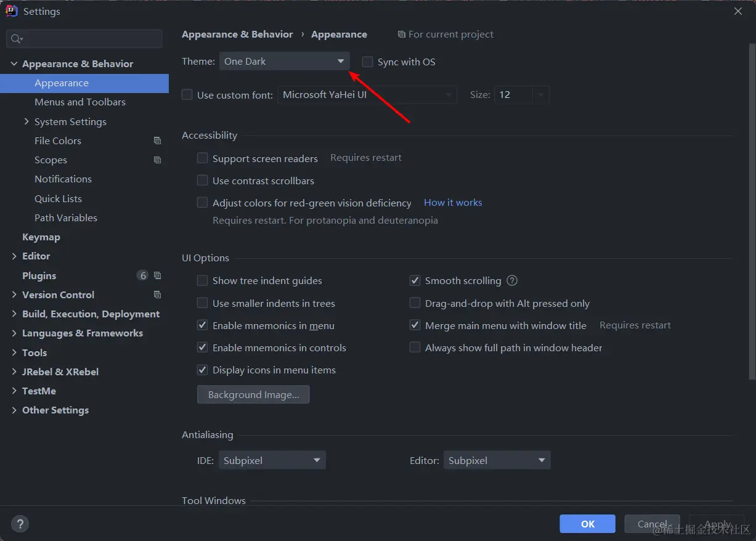Uncheck Enable mnemonics in menu
The width and height of the screenshot is (756, 541).
202,325
